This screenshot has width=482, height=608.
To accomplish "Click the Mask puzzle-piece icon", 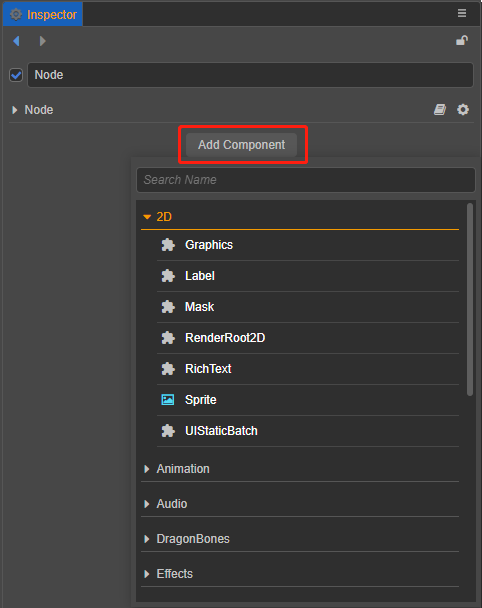I will click(168, 307).
